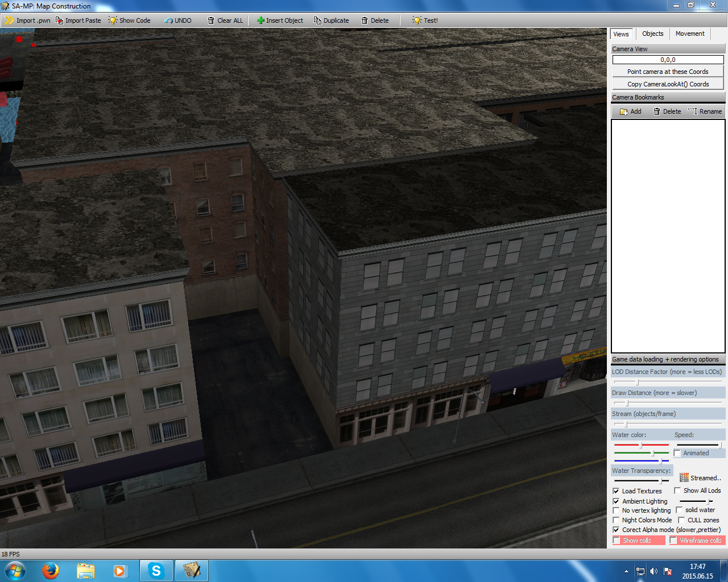Image resolution: width=728 pixels, height=582 pixels.
Task: Toggle the Load Textures checkbox
Action: (616, 491)
